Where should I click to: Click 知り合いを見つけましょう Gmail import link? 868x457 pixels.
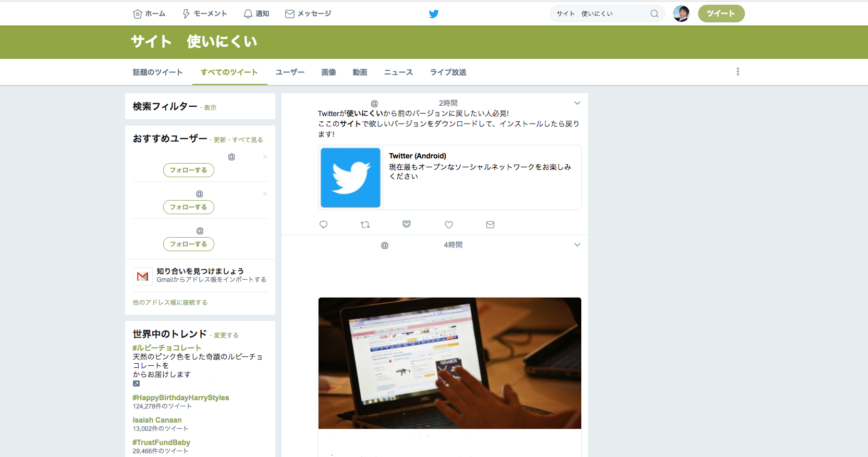200,271
